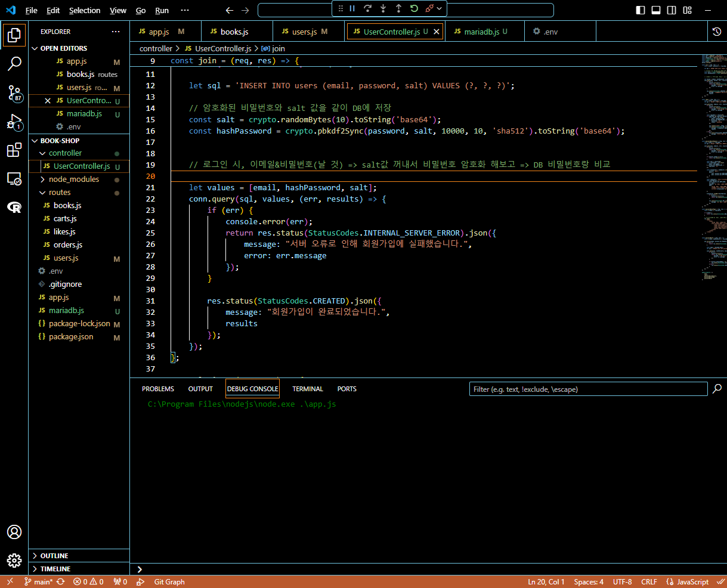Click the debug Step Out button
Screen dimensions: 727x588
pyautogui.click(x=398, y=8)
